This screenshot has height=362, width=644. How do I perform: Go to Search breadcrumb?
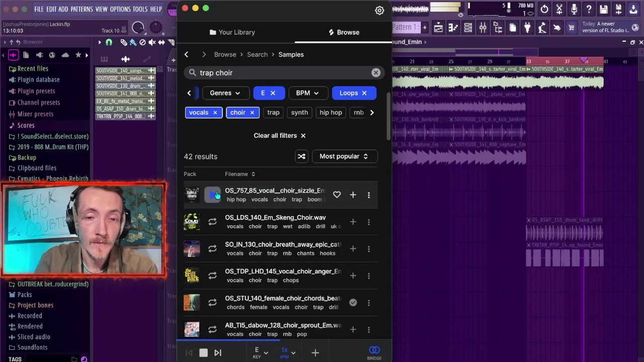coord(257,54)
